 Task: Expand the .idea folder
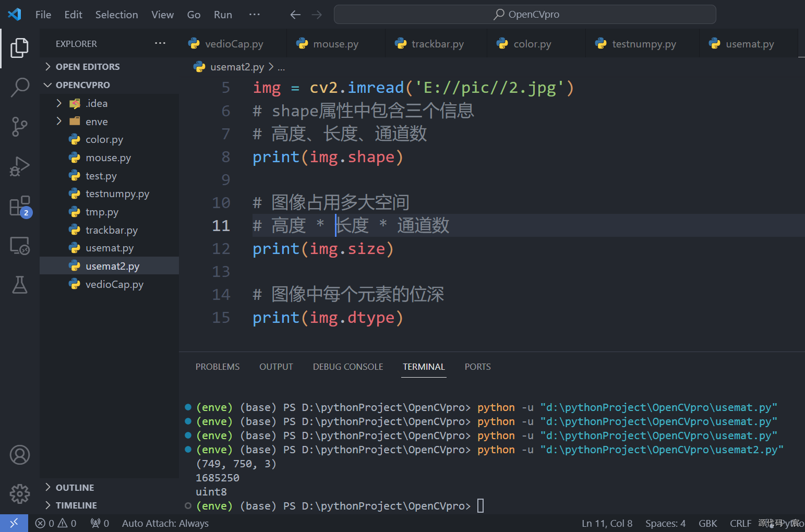click(109, 103)
